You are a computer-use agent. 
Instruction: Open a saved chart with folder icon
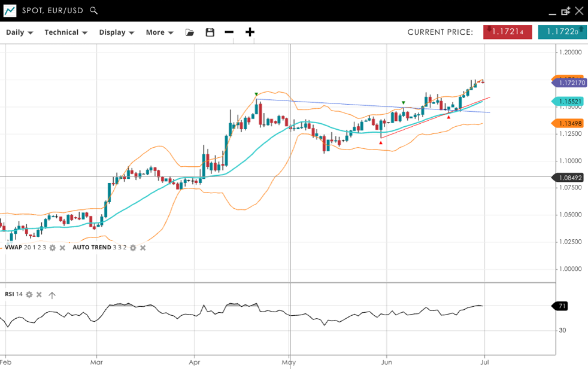[x=190, y=32]
